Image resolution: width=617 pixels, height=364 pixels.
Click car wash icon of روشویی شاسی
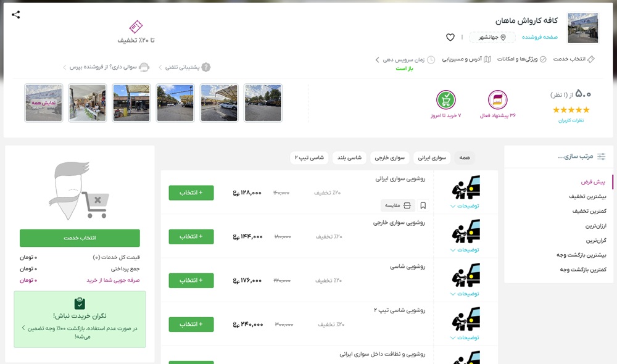[x=466, y=275]
